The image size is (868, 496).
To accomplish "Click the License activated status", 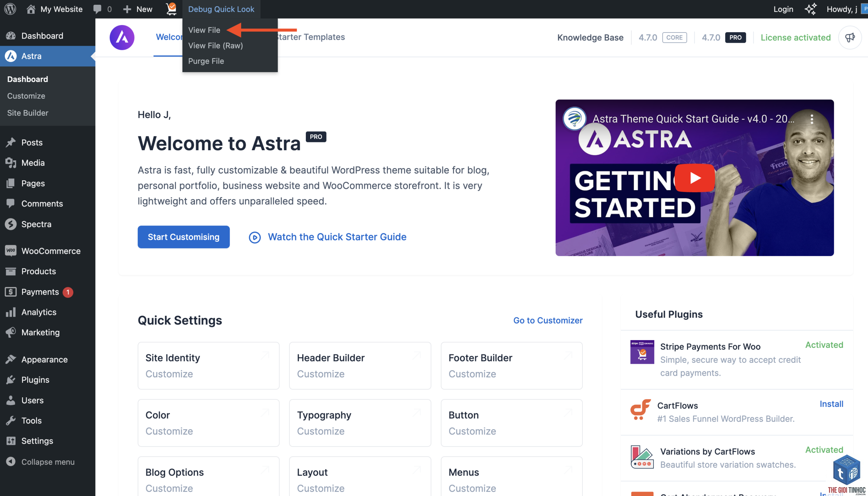I will tap(795, 38).
